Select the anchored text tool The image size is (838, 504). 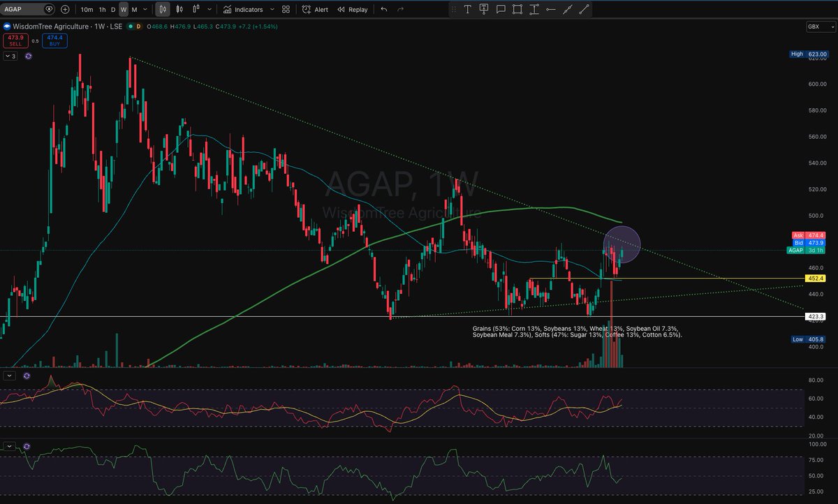484,10
